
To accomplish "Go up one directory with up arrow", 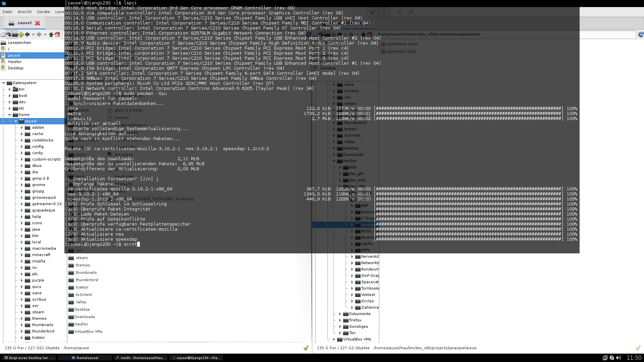I will click(51, 35).
